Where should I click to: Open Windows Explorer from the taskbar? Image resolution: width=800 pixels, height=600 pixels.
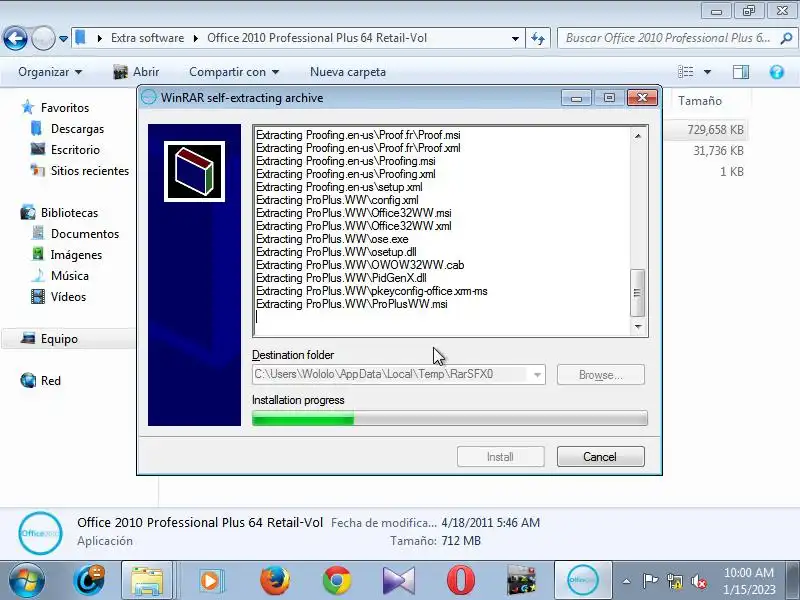click(x=147, y=581)
